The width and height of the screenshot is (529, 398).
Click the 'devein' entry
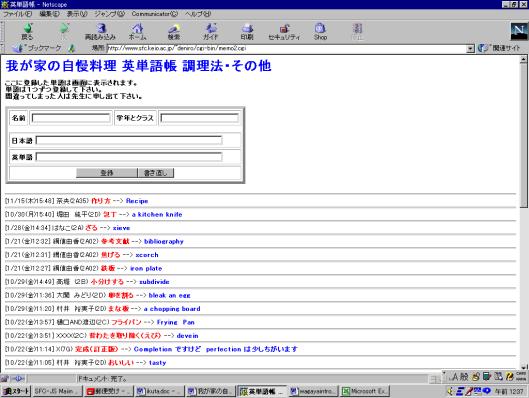(x=188, y=336)
